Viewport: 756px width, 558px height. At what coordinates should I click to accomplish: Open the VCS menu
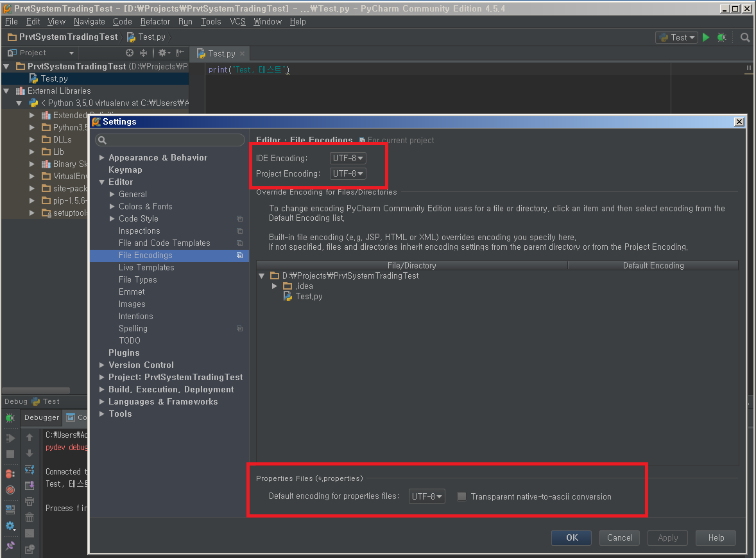pos(237,22)
